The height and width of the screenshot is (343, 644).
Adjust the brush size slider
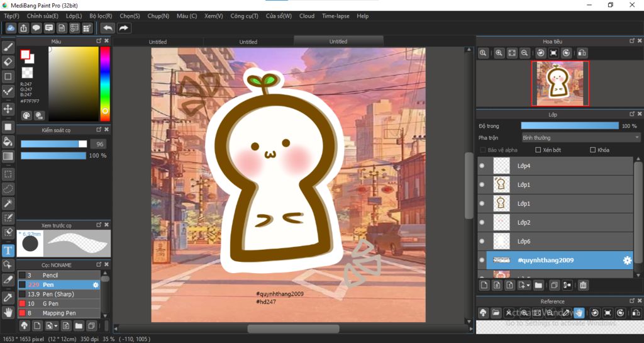tap(54, 143)
